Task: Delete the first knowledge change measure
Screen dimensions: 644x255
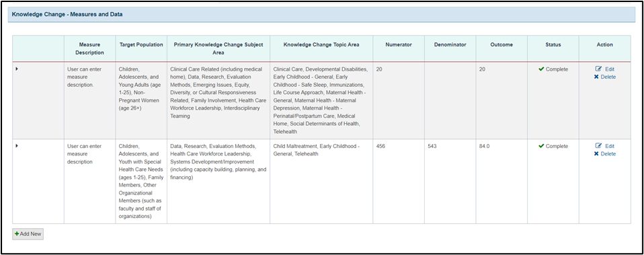Action: [604, 77]
